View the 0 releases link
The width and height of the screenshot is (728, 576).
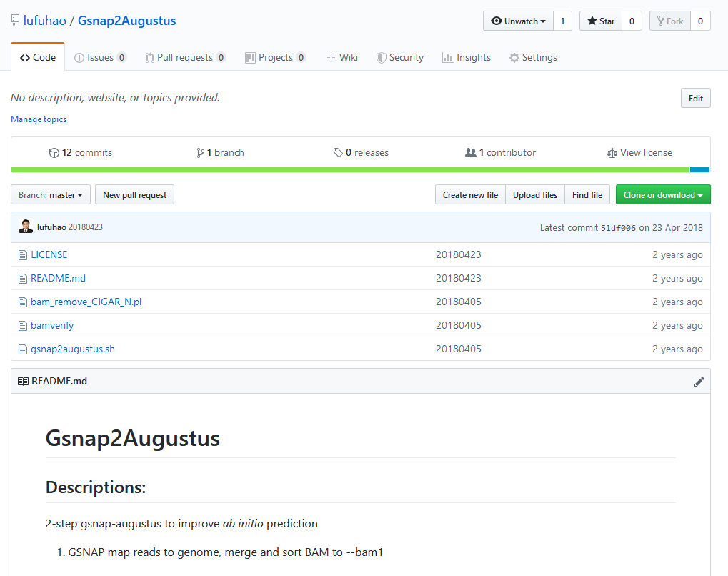(x=361, y=152)
